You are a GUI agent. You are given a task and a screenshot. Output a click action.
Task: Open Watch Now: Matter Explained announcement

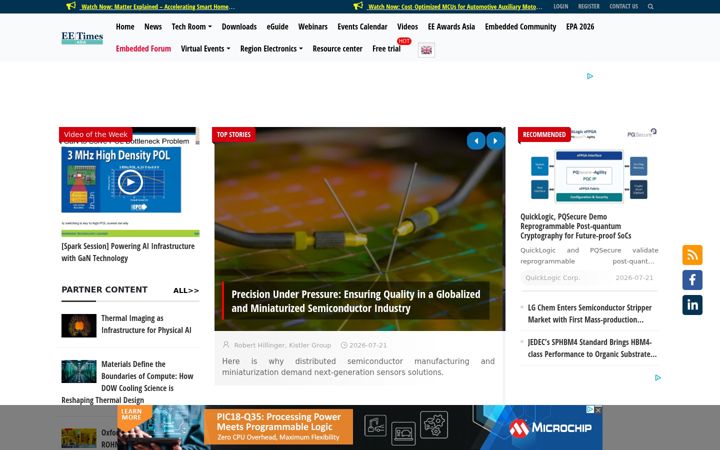[158, 6]
